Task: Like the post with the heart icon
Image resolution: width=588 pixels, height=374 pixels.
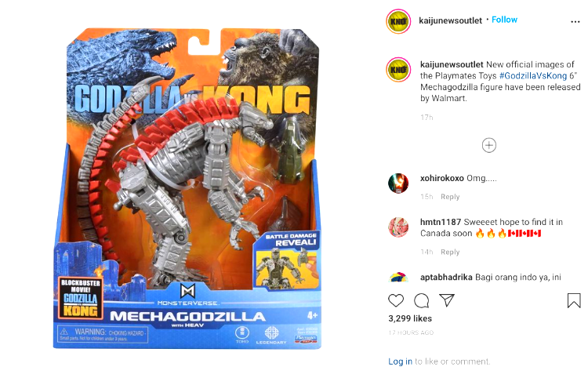Action: (396, 300)
